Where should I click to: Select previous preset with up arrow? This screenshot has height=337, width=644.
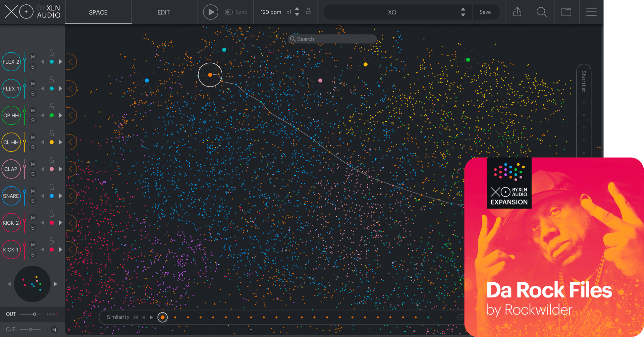(463, 9)
